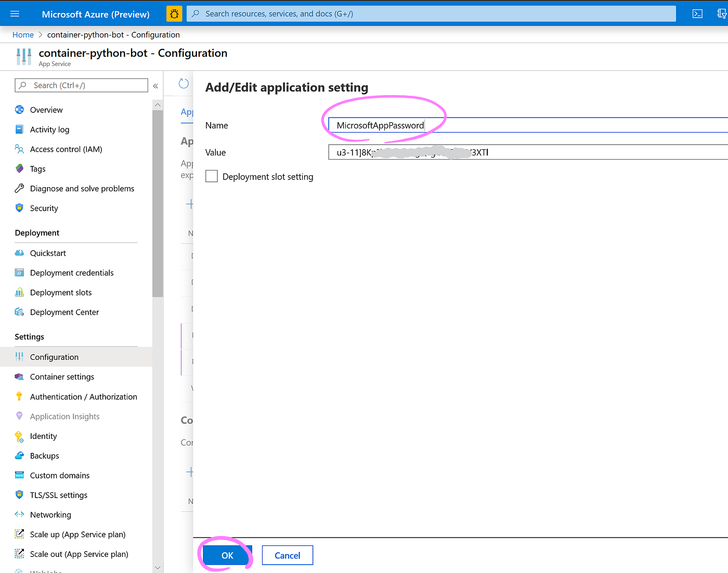Open Application Insights
728x573 pixels.
click(65, 416)
